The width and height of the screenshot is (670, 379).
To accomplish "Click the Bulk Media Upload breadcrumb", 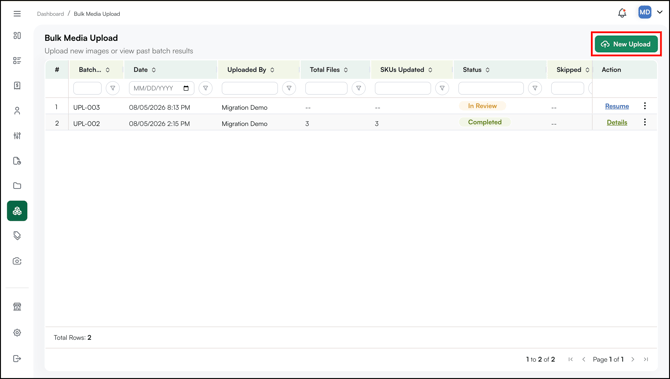I will (x=97, y=14).
